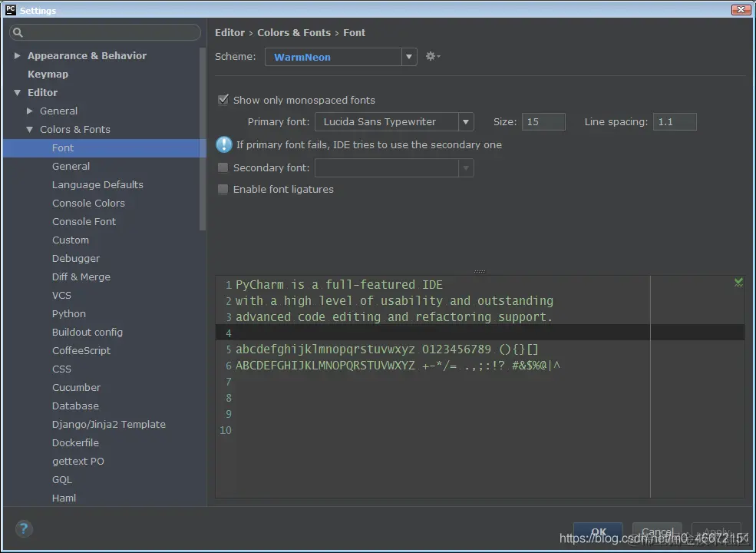Open VCS color settings
The width and height of the screenshot is (756, 553).
pos(61,295)
